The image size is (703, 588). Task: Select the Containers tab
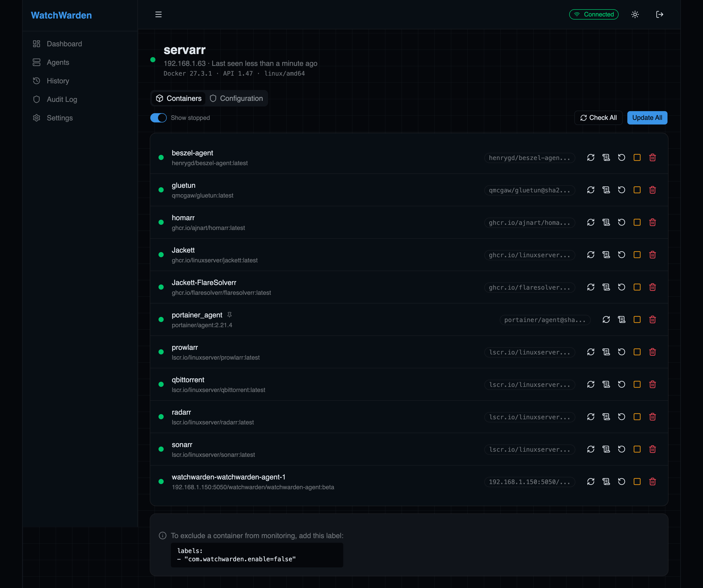point(179,99)
